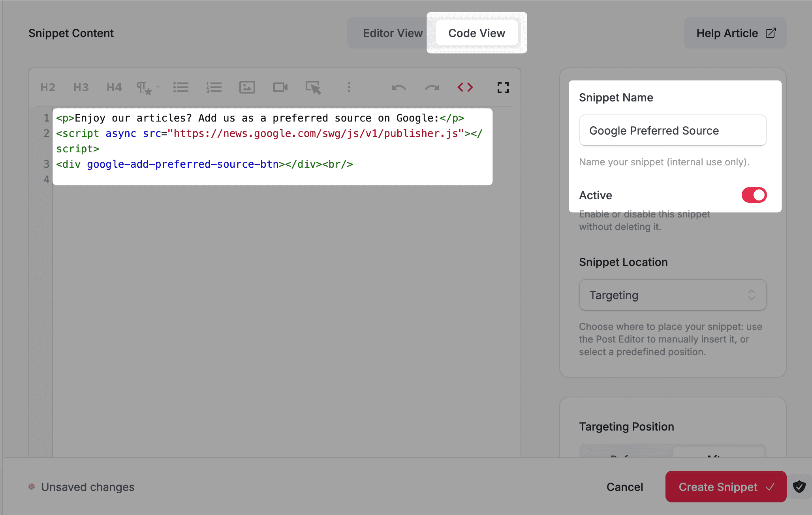Click the Create Snippet button
Screen dimensions: 812x515
tap(726, 487)
